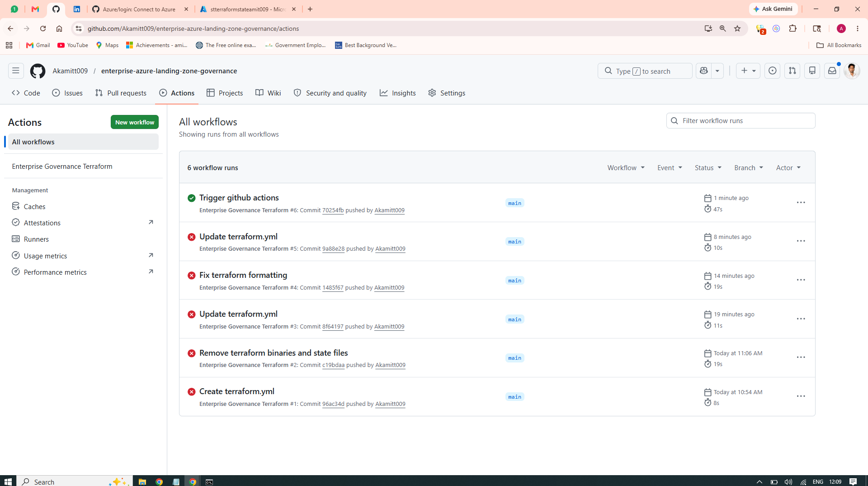This screenshot has height=486, width=868.
Task: Open options menu for run #5
Action: pos(801,241)
